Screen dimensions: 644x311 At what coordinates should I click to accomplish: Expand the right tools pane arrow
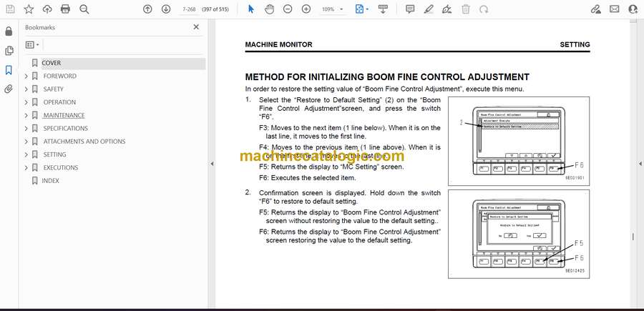tap(640, 164)
